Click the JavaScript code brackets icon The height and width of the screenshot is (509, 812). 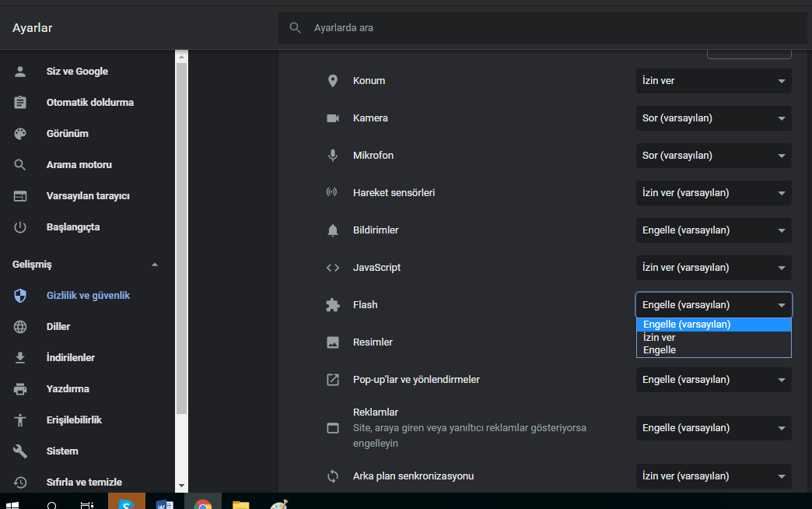(x=333, y=267)
